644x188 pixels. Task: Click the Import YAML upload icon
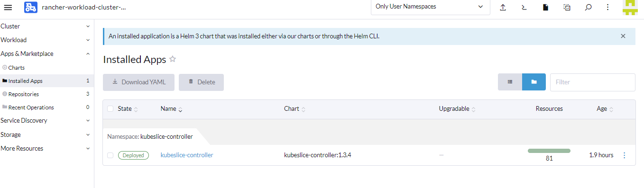point(503,7)
